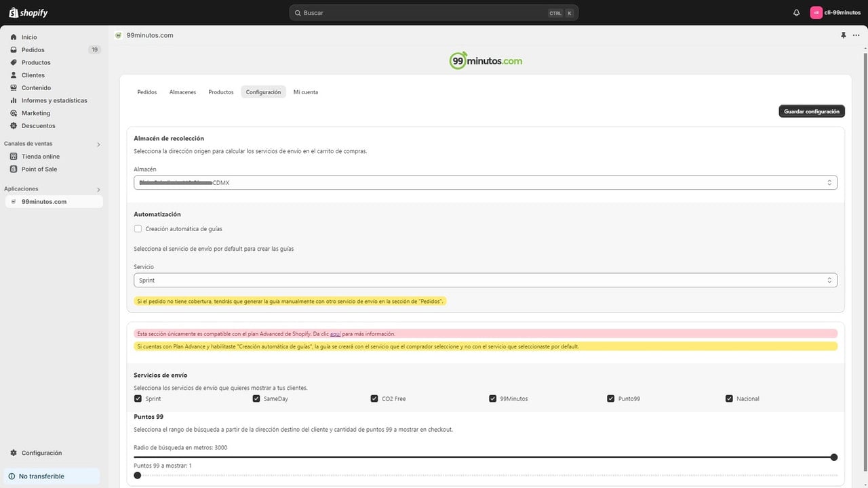
Task: Uncheck the Nacional shipping service
Action: [730, 399]
